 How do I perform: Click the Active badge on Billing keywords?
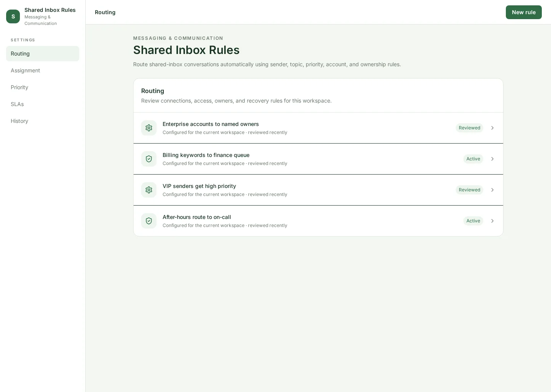(x=473, y=159)
